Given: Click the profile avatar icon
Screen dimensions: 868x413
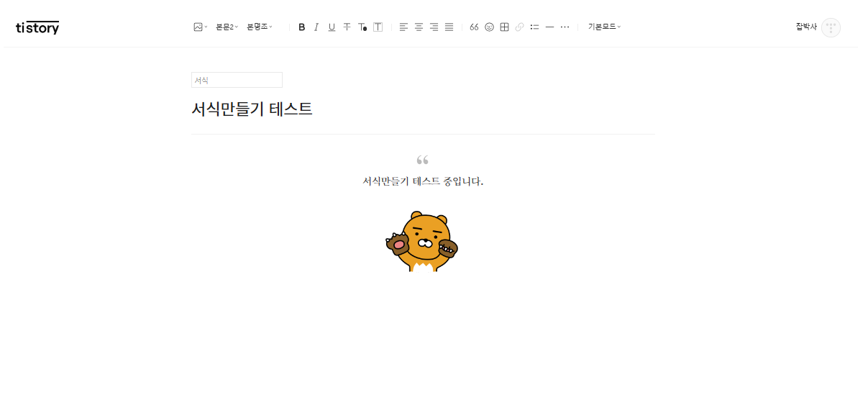Looking at the screenshot, I should tap(831, 27).
